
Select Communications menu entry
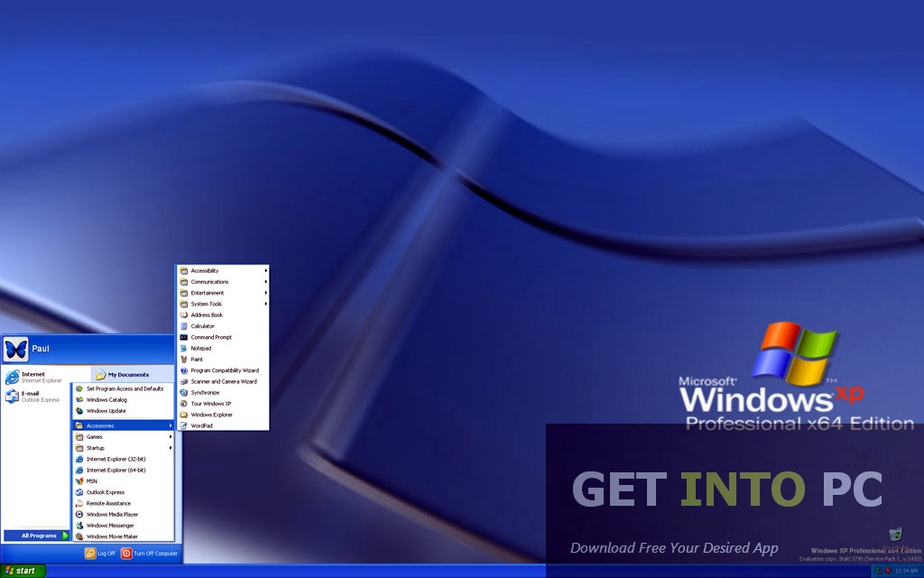224,282
